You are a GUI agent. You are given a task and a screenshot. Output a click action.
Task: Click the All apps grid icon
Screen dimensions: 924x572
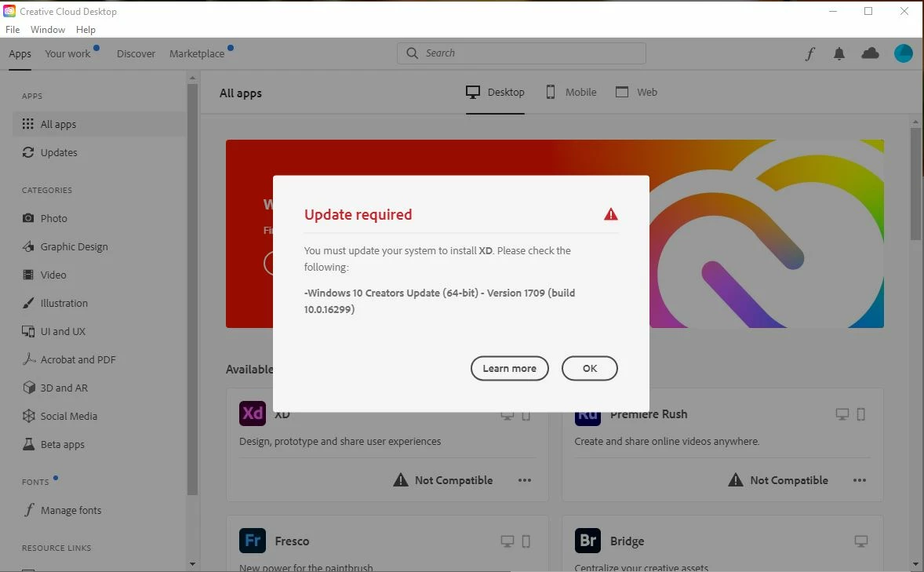(27, 124)
